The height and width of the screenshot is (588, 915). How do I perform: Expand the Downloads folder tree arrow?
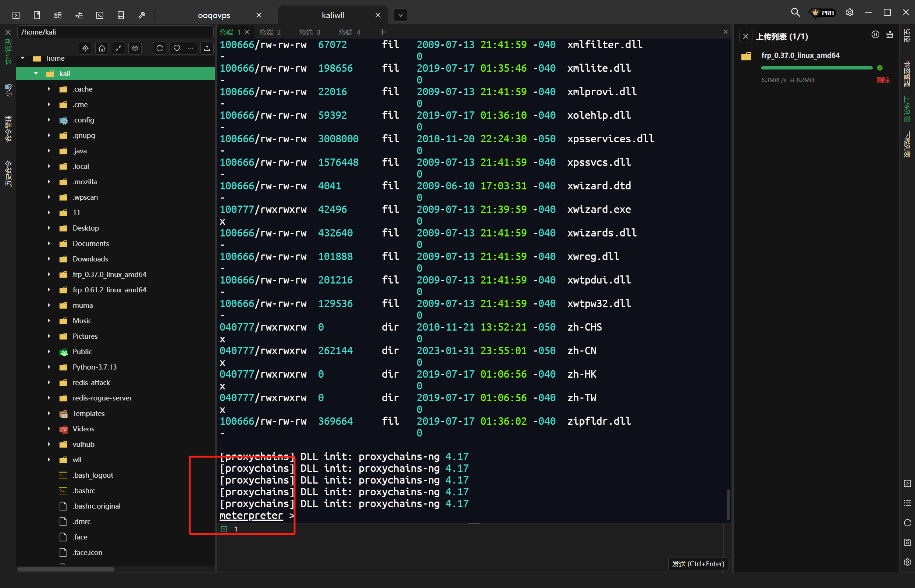[49, 259]
